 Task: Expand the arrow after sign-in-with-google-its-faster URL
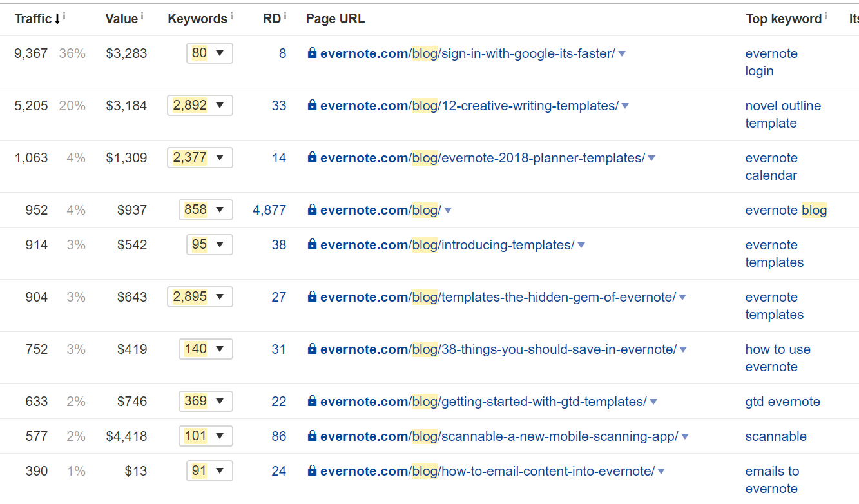[622, 53]
